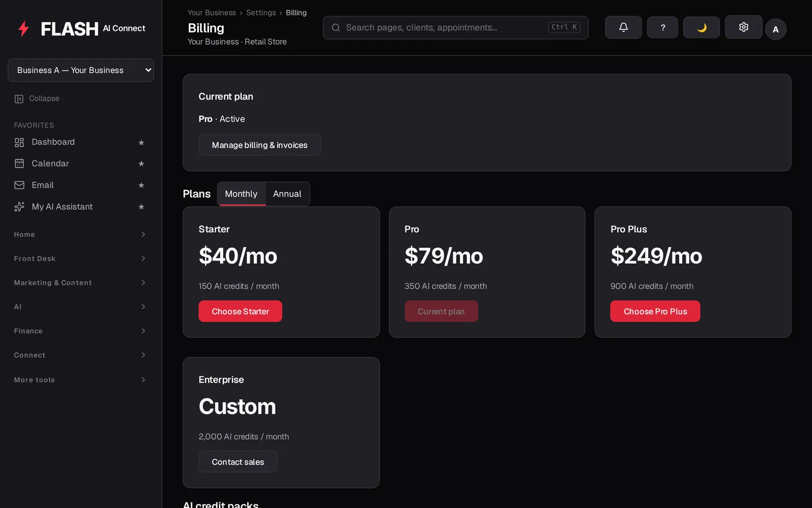Click the Ctrl K shortcut badge

(564, 27)
